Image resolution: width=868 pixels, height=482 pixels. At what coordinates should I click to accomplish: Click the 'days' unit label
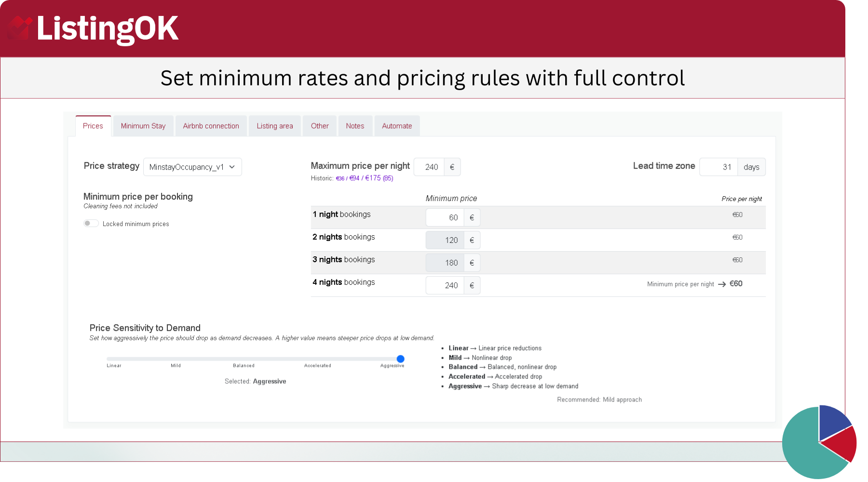pos(751,167)
